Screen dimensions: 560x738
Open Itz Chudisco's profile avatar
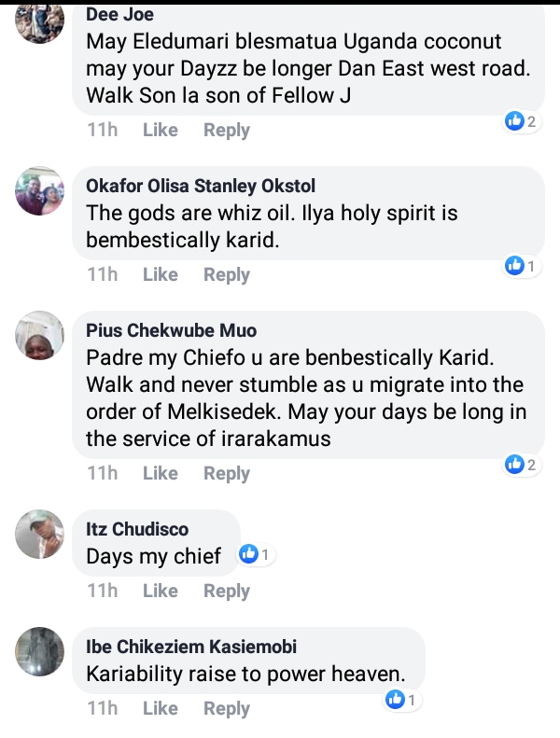40,536
